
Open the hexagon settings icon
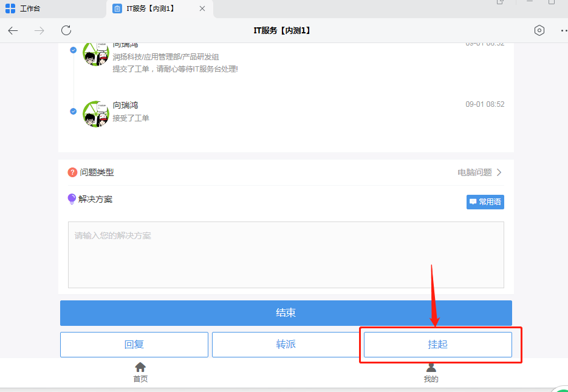pos(539,30)
